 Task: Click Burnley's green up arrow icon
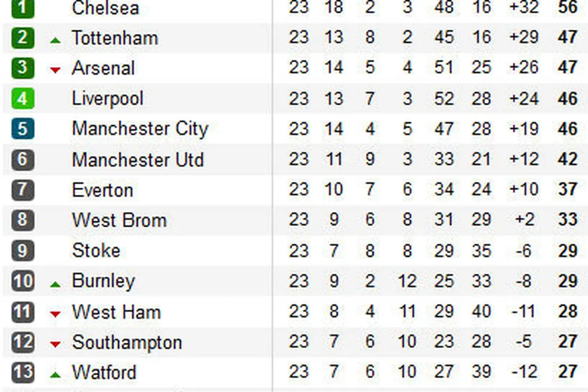(55, 284)
